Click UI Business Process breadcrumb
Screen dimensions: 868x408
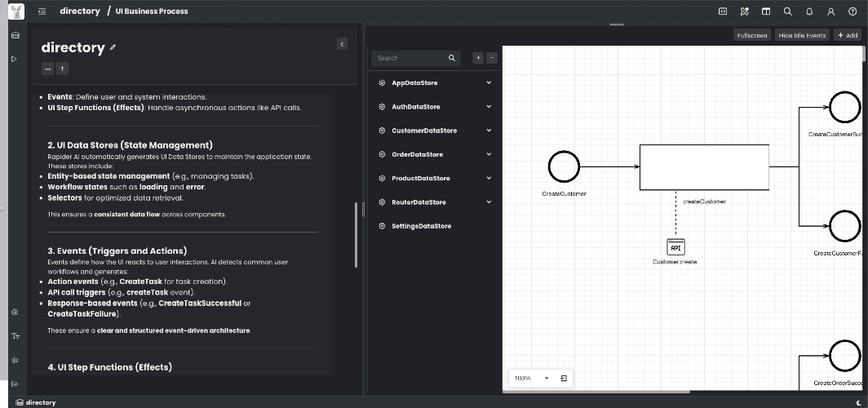pyautogui.click(x=152, y=11)
